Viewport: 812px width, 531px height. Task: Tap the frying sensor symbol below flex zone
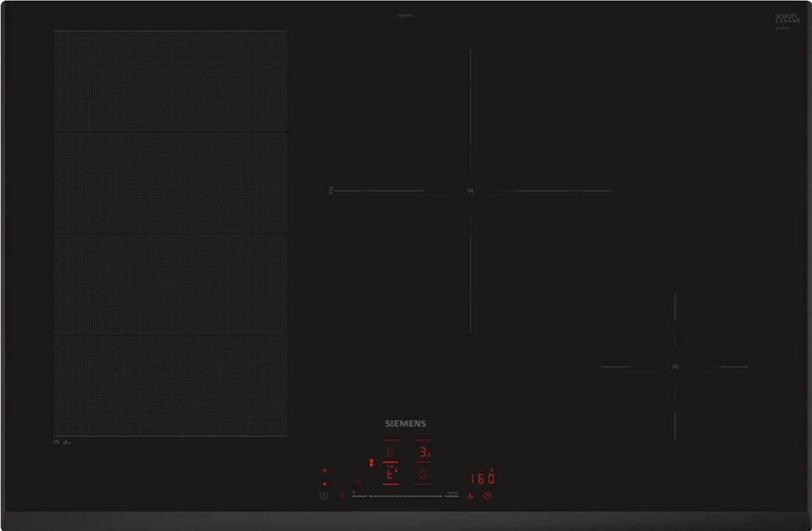pos(67,442)
